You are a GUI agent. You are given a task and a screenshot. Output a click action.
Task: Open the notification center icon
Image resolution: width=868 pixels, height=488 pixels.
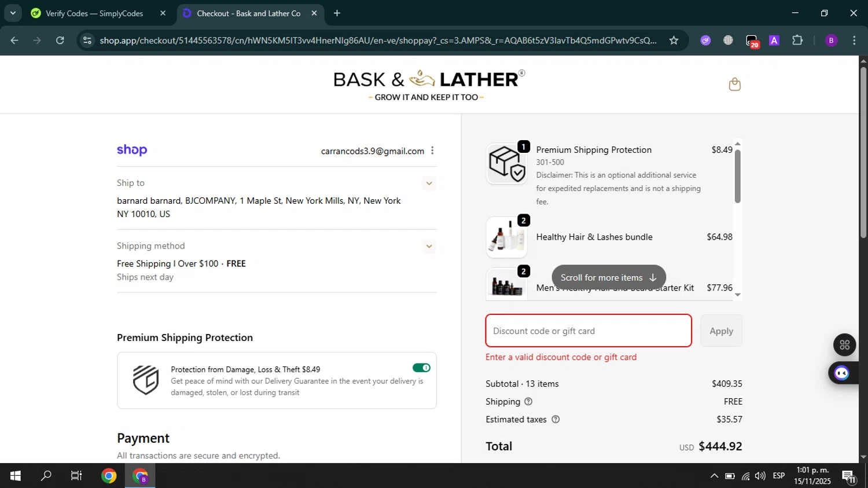[x=849, y=476]
